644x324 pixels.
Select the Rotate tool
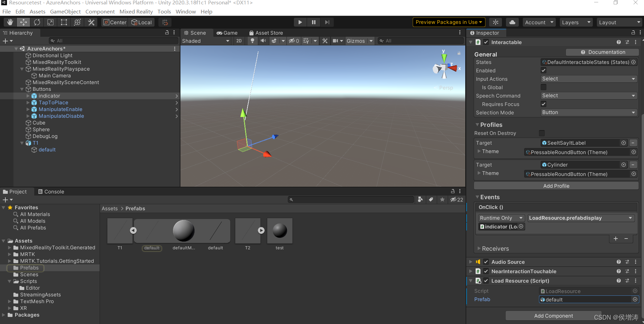[37, 22]
